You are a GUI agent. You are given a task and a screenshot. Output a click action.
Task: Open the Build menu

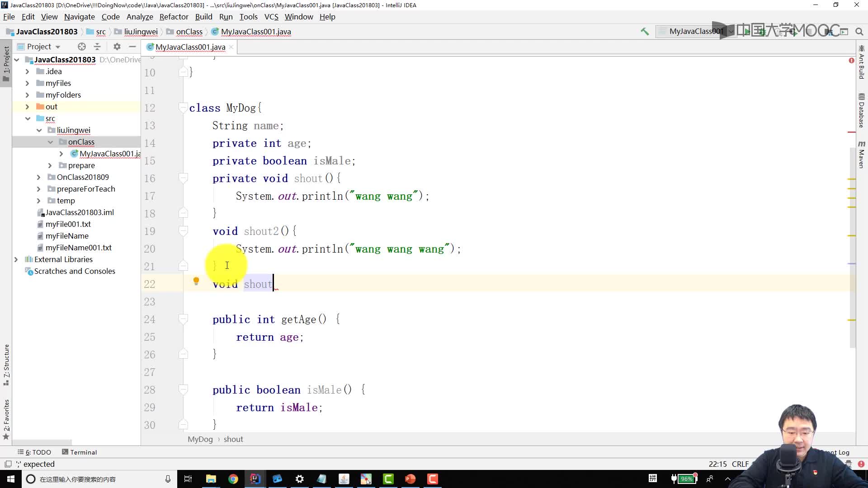tap(203, 17)
